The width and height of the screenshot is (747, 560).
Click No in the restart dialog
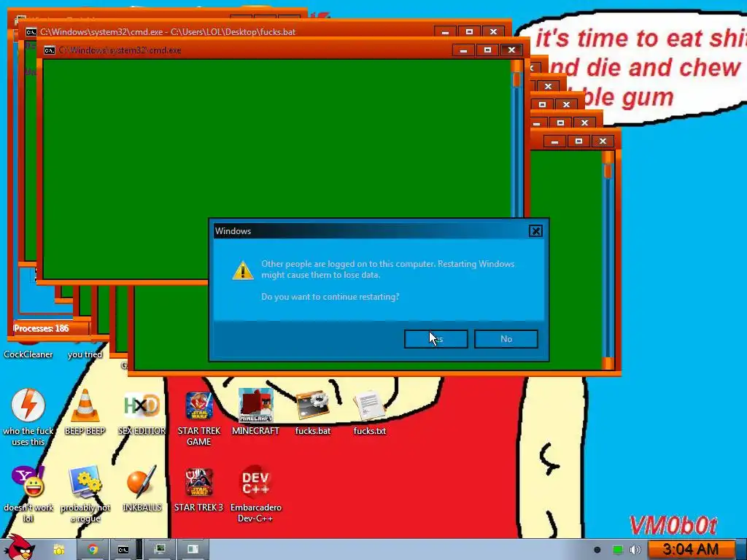point(506,339)
